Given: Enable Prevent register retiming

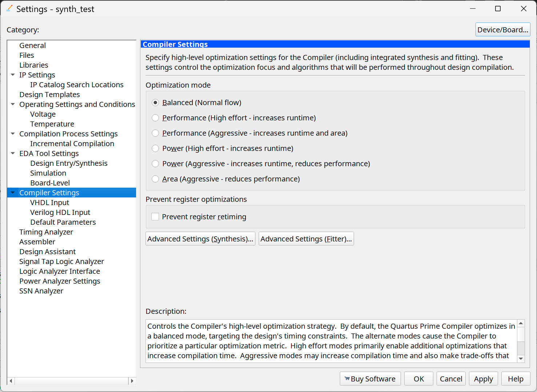Looking at the screenshot, I should click(155, 216).
